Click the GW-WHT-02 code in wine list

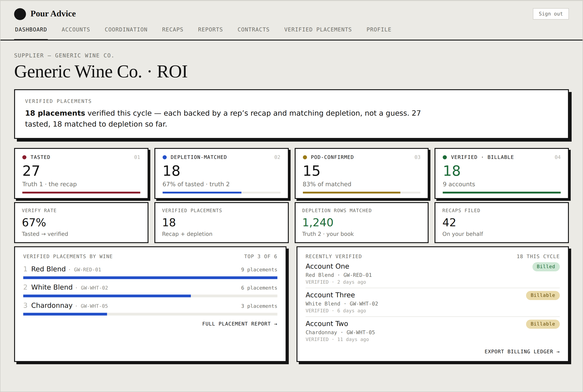pos(94,288)
